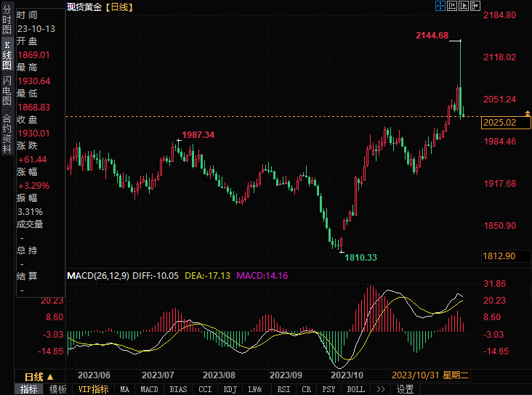Select the K线图 side tab

pos(7,56)
